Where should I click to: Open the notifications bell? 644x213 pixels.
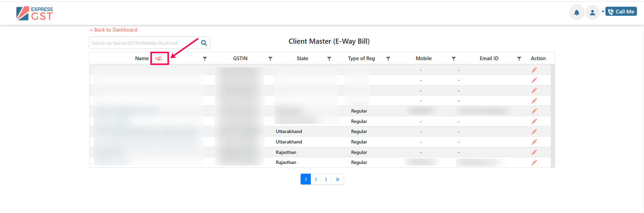pos(577,13)
